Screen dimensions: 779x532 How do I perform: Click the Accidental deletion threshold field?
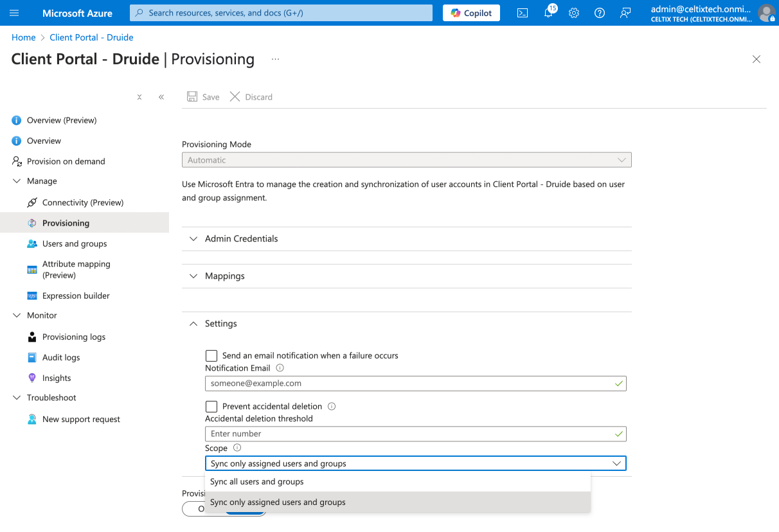click(409, 434)
